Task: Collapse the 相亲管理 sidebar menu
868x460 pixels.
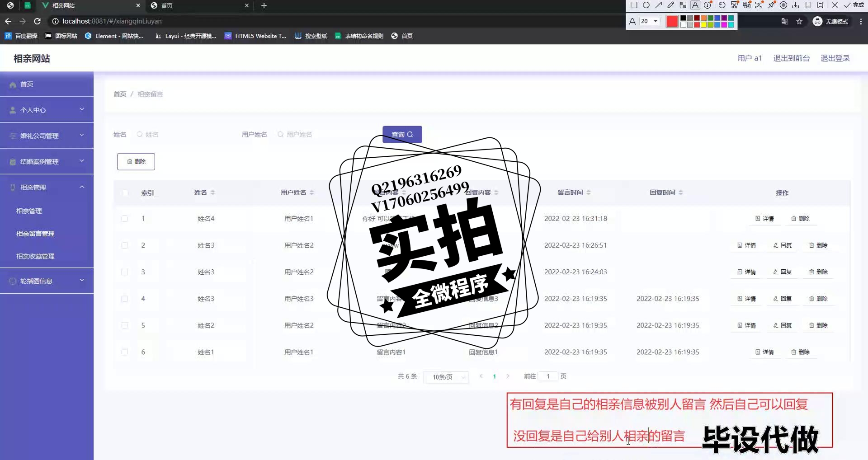Action: coord(47,187)
